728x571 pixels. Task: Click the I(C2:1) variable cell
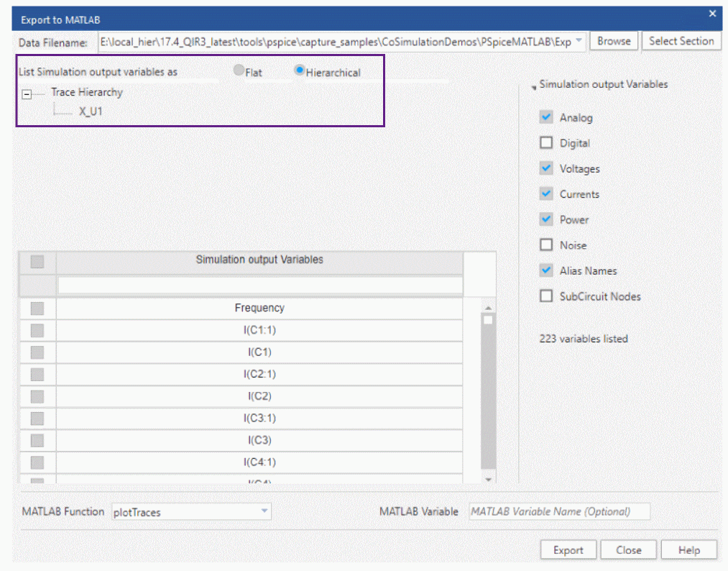coord(259,374)
